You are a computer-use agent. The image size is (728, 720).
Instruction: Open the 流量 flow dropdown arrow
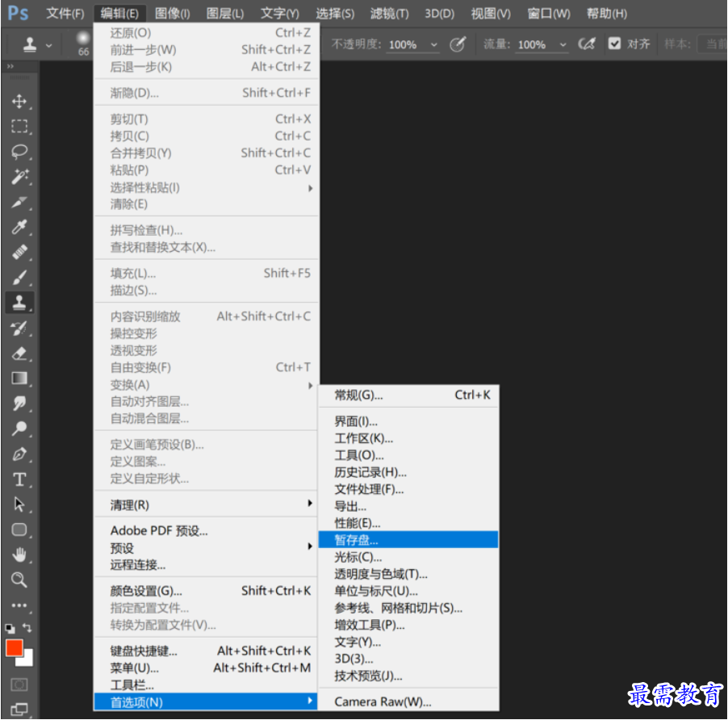(x=563, y=45)
